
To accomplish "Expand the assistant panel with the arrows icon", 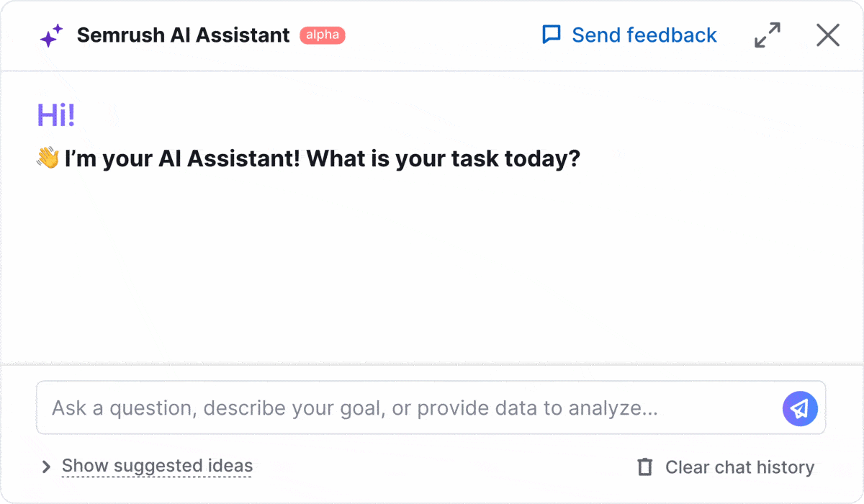I will point(768,35).
